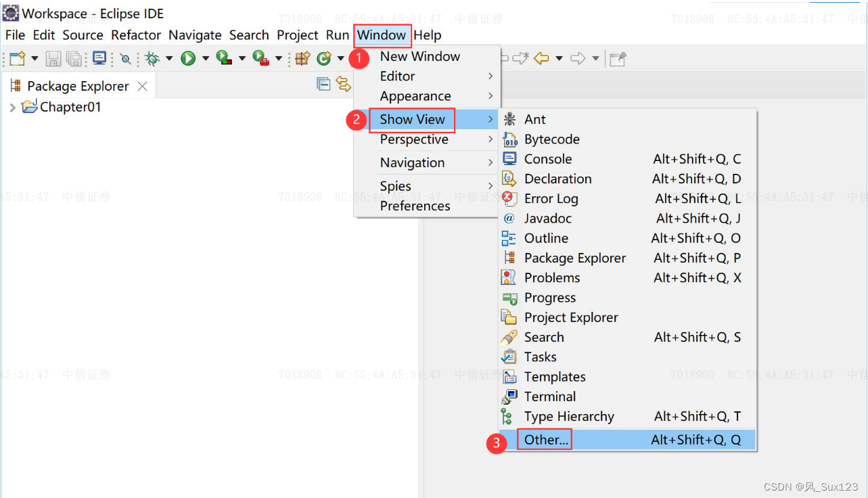Show the Terminal view
Screen dimensions: 868x498
click(627, 397)
